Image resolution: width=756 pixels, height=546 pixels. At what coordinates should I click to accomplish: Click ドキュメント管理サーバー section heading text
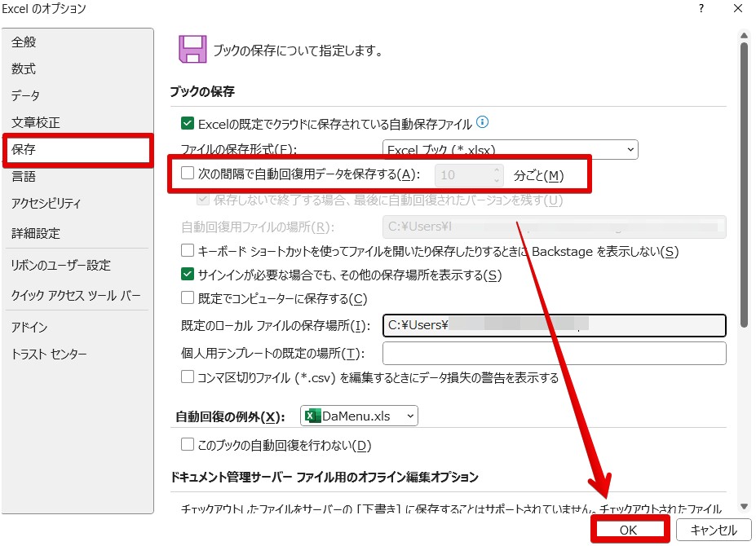(325, 477)
